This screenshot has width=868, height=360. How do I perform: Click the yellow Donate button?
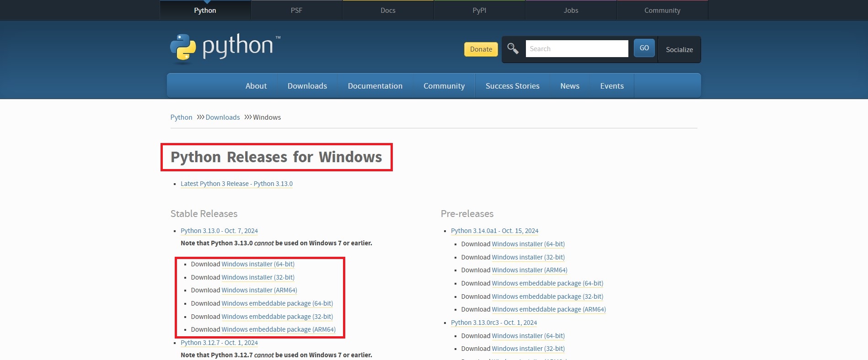click(x=481, y=49)
